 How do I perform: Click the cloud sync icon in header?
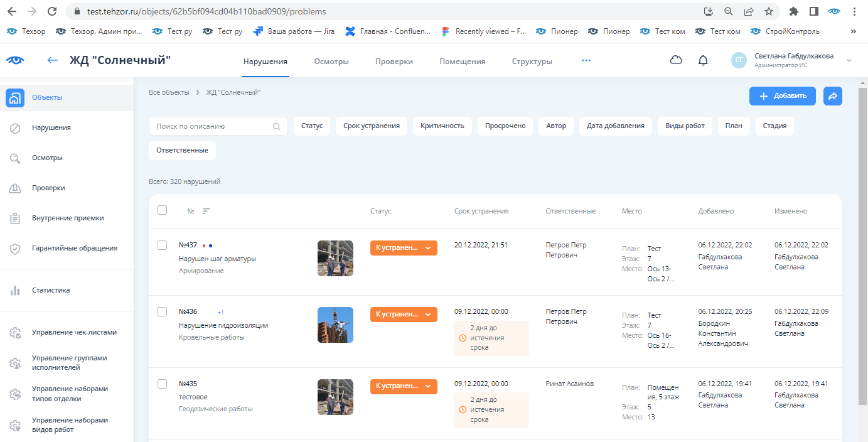pyautogui.click(x=676, y=60)
